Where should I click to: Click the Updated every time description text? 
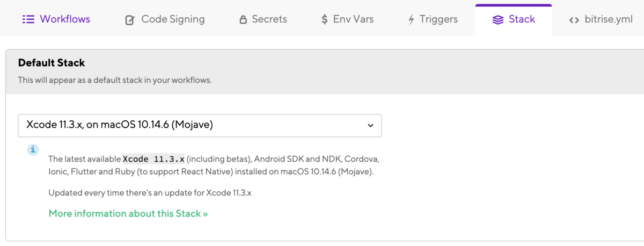click(x=150, y=192)
